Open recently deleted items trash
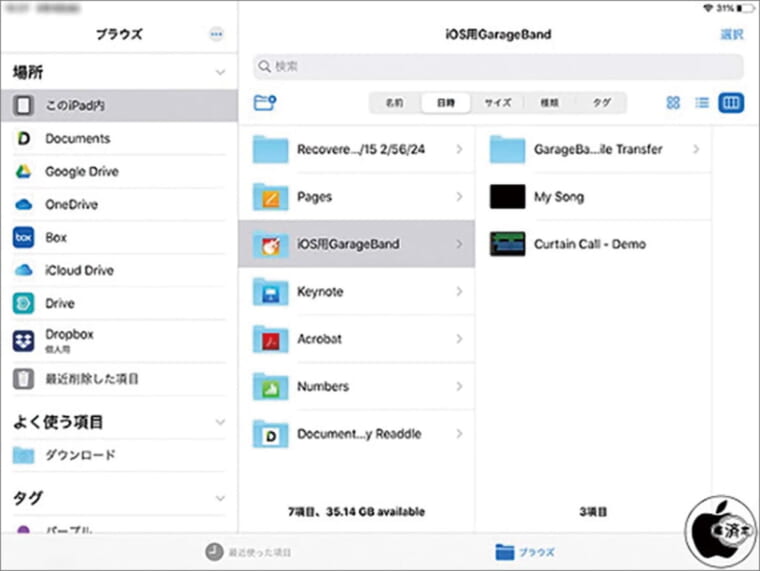 (91, 379)
